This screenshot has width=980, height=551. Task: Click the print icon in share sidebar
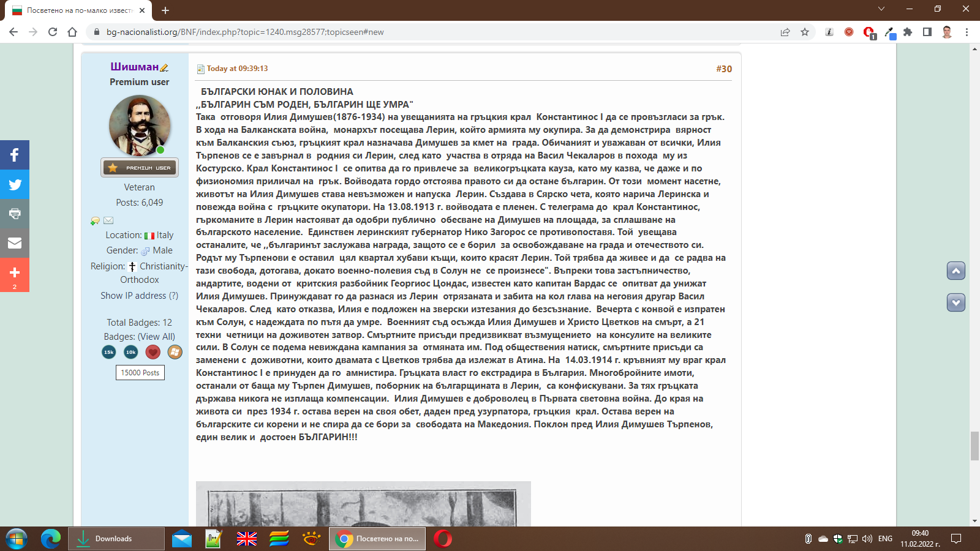click(15, 214)
